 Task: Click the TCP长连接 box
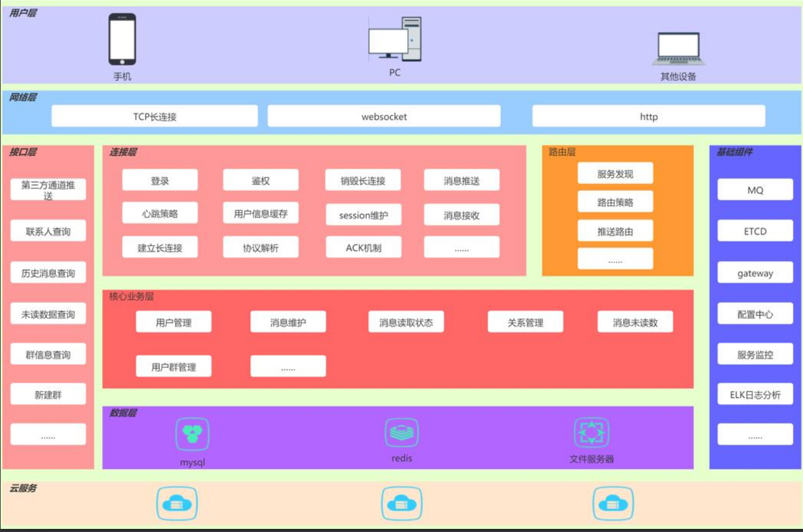(155, 116)
